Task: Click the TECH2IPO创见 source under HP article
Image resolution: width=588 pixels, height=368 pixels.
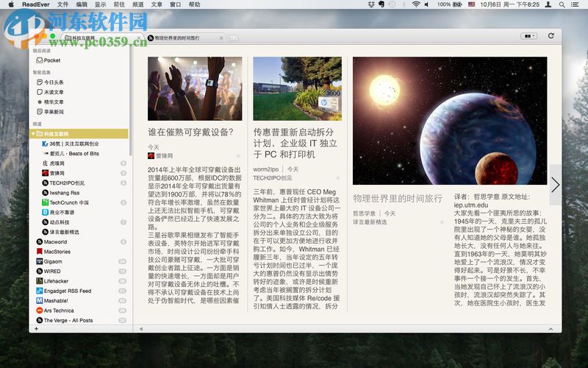Action: coord(273,178)
